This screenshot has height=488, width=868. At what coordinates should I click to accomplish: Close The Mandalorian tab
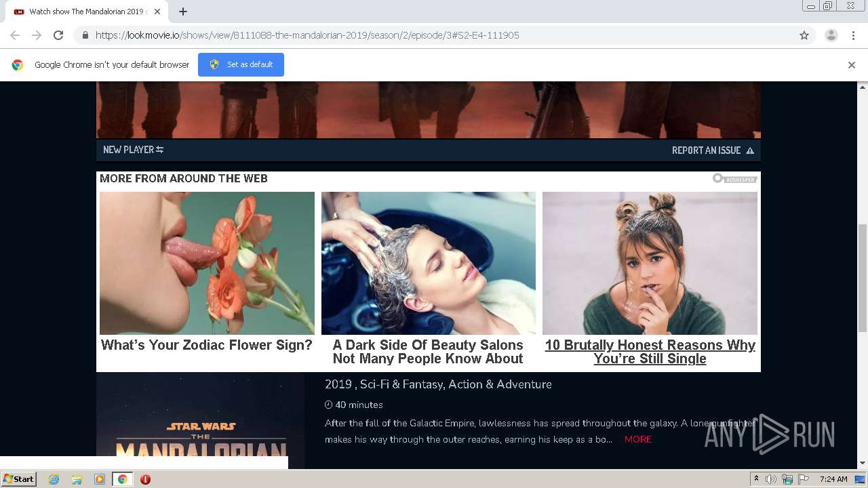pyautogui.click(x=157, y=12)
